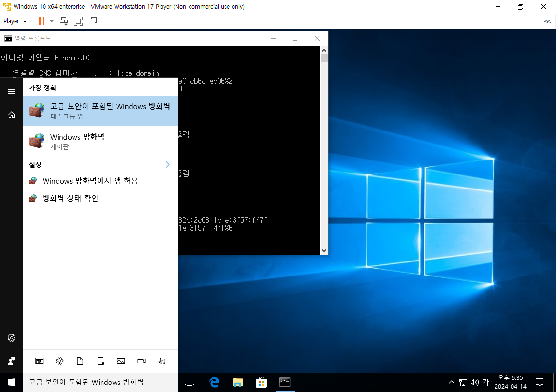
Task: Launch Microsoft Edge from taskbar
Action: (214, 382)
